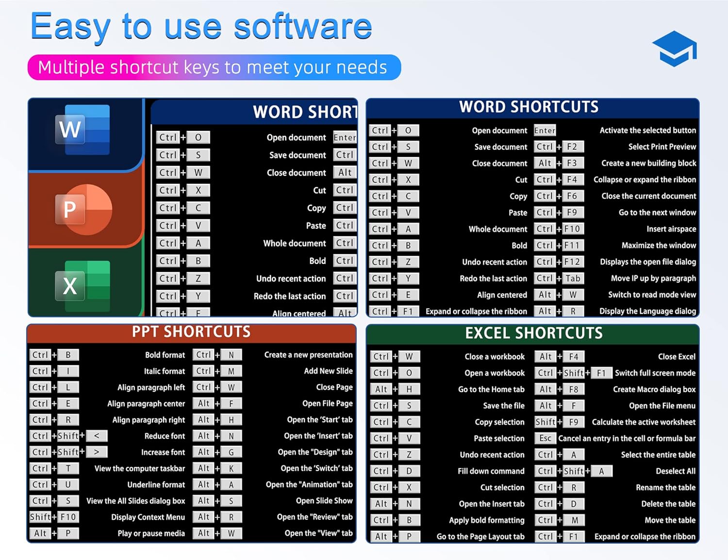Click the Tab key next to Move IP up by paragraph
Image resolution: width=728 pixels, height=560 pixels.
click(x=573, y=279)
